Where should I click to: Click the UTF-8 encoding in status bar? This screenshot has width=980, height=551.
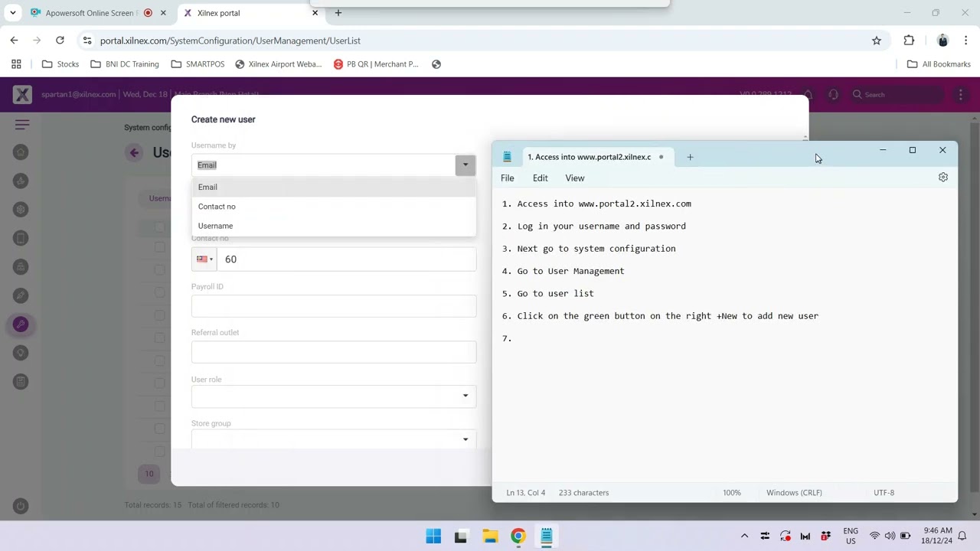(884, 493)
